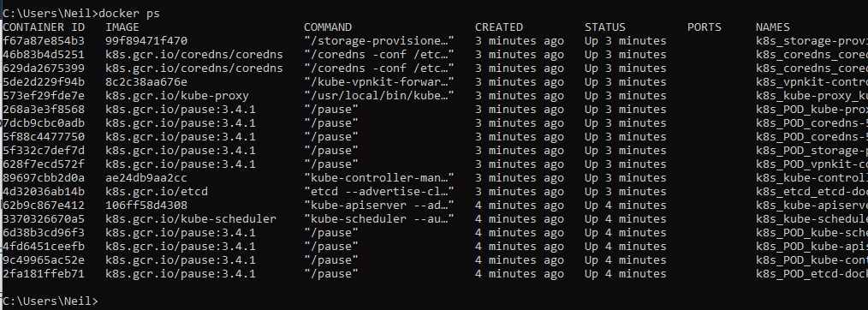This screenshot has width=868, height=310.
Task: Click container ID 4d32036ab14b
Action: pyautogui.click(x=44, y=192)
